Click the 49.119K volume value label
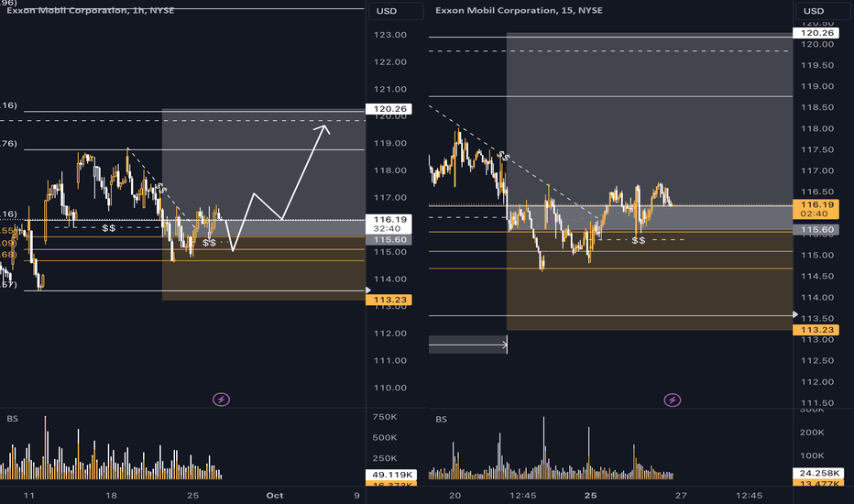854x504 pixels. tap(391, 475)
